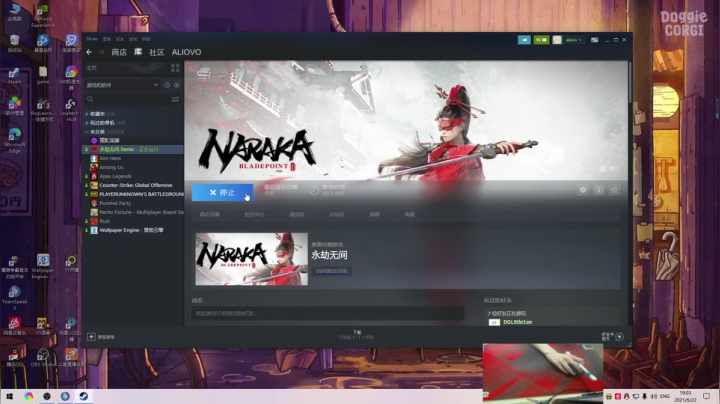Image resolution: width=720 pixels, height=404 pixels.
Task: Select the TeamSpeak 3 desktop icon
Action: pyautogui.click(x=15, y=297)
